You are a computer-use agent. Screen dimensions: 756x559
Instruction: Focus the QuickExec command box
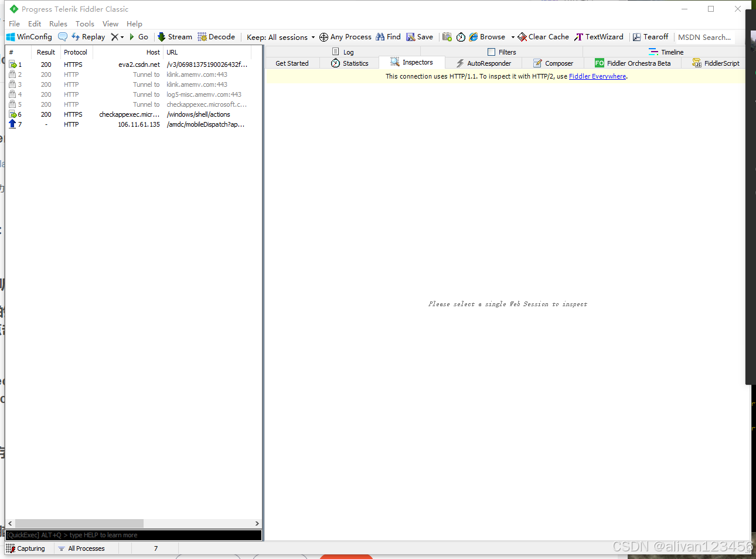[x=134, y=535]
